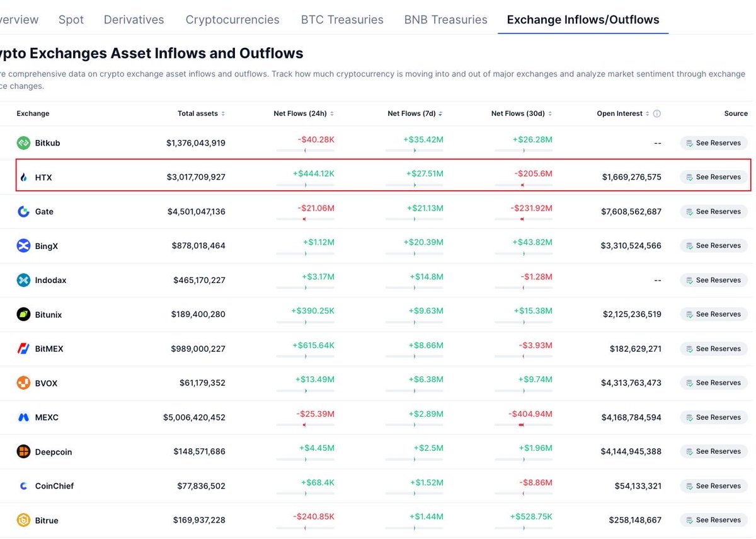The height and width of the screenshot is (539, 756).
Task: Click the Source column header
Action: 736,114
